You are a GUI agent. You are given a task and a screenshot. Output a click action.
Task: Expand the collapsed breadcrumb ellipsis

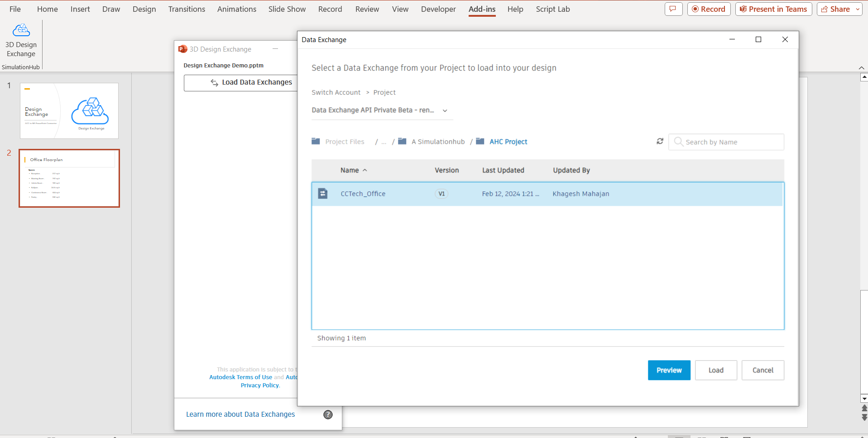(384, 142)
